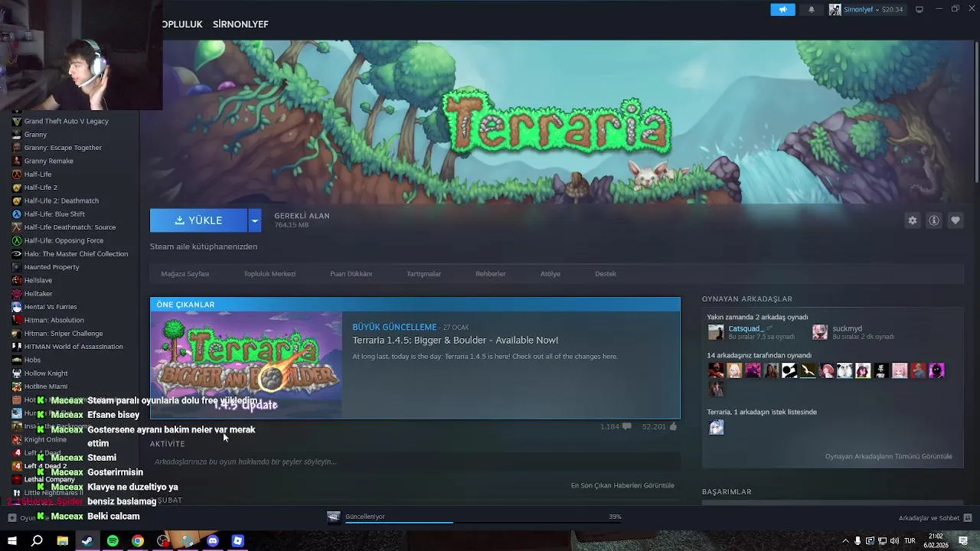The width and height of the screenshot is (980, 551).
Task: Open the Puan Dükkânı tab
Action: click(x=351, y=274)
